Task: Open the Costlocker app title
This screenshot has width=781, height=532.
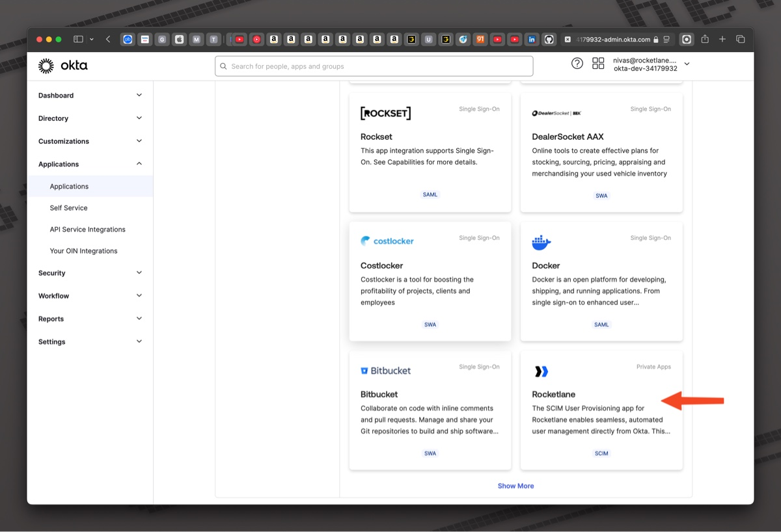Action: [x=381, y=265]
